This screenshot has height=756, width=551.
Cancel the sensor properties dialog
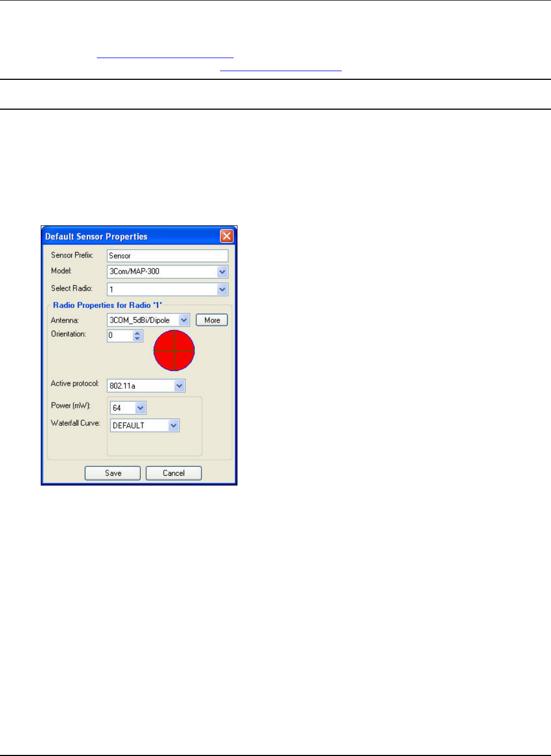(174, 473)
